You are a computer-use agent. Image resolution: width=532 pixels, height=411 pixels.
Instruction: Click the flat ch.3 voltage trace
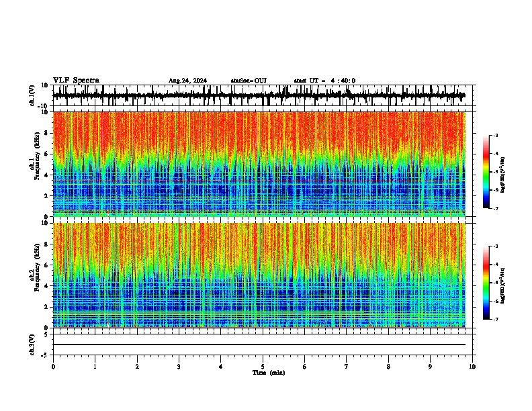259,345
